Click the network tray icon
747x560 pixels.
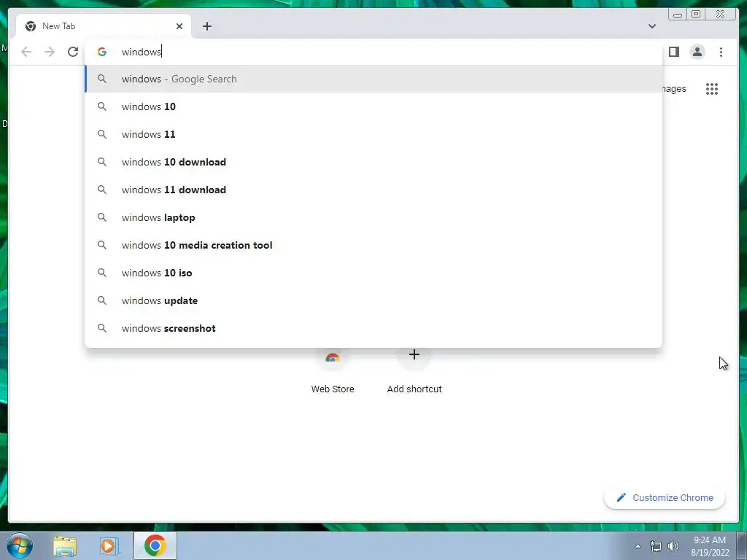[656, 546]
